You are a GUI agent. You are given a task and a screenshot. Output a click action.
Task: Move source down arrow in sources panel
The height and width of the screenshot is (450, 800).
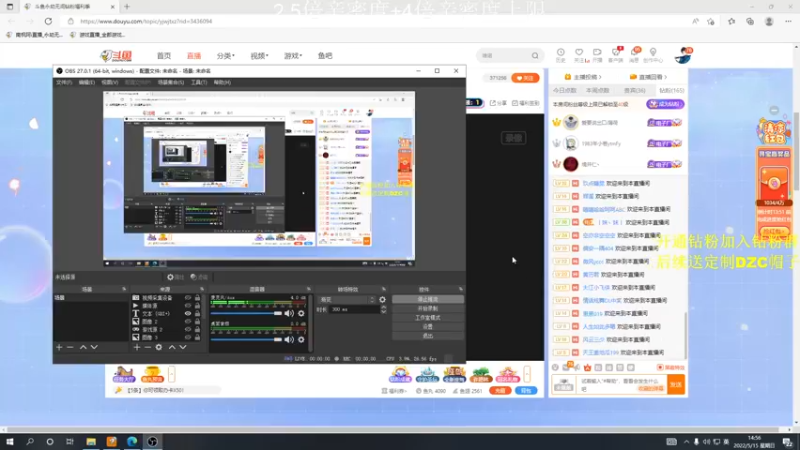pyautogui.click(x=183, y=347)
